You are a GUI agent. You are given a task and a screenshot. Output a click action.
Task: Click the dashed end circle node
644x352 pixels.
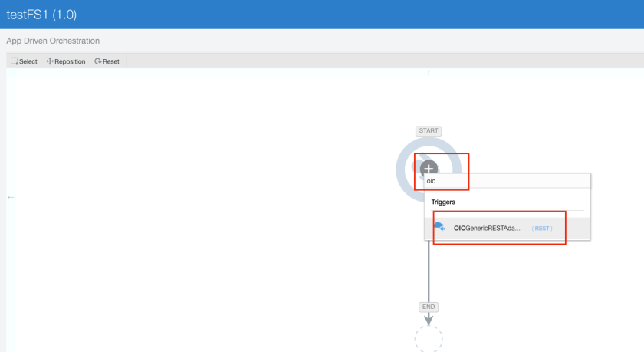point(429,338)
